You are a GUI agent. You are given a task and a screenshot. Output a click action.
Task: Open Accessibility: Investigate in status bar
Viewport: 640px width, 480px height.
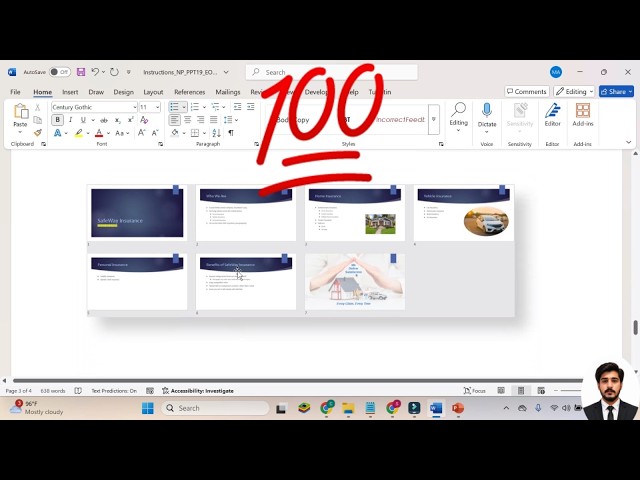pos(198,391)
